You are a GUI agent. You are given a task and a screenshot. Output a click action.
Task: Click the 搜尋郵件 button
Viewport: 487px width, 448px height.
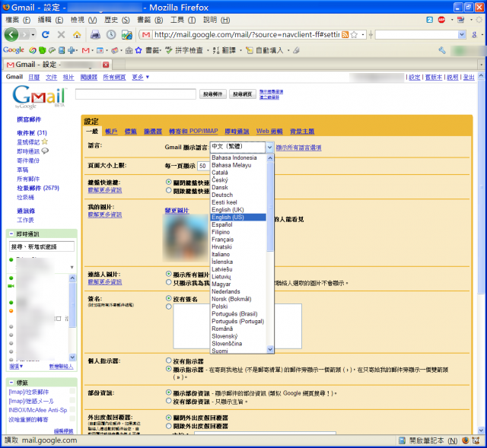click(212, 94)
